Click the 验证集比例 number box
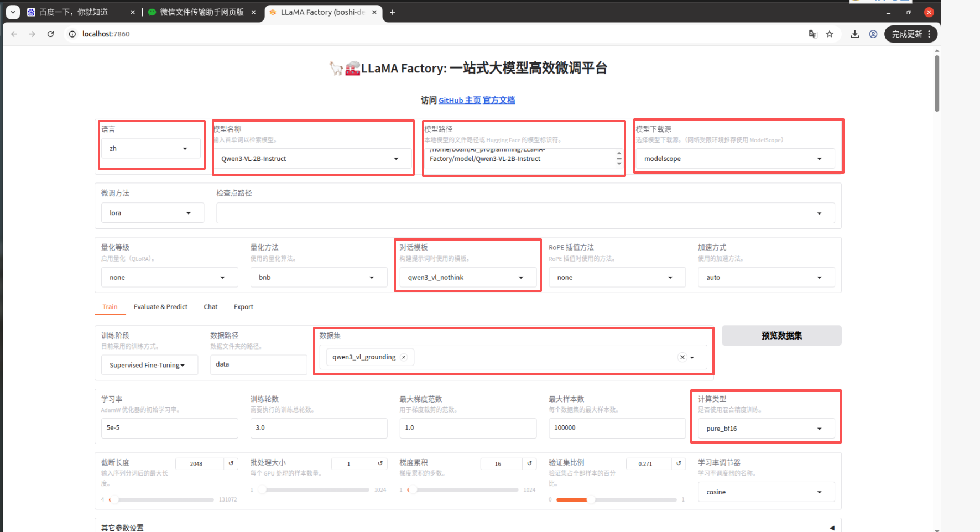This screenshot has width=980, height=532. (x=649, y=463)
